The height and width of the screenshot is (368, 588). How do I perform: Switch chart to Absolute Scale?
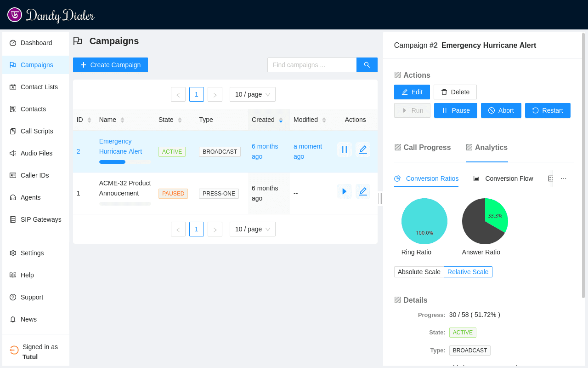(418, 272)
